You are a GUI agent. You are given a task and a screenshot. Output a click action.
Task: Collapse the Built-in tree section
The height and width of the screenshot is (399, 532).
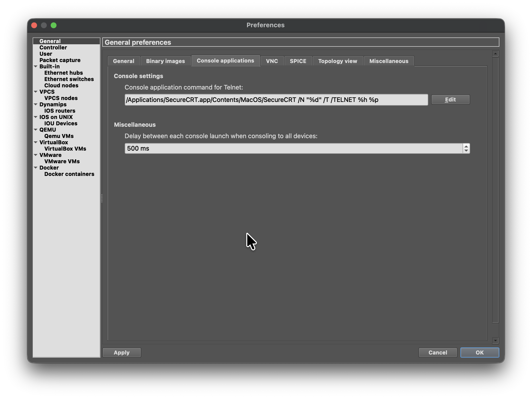(36, 66)
